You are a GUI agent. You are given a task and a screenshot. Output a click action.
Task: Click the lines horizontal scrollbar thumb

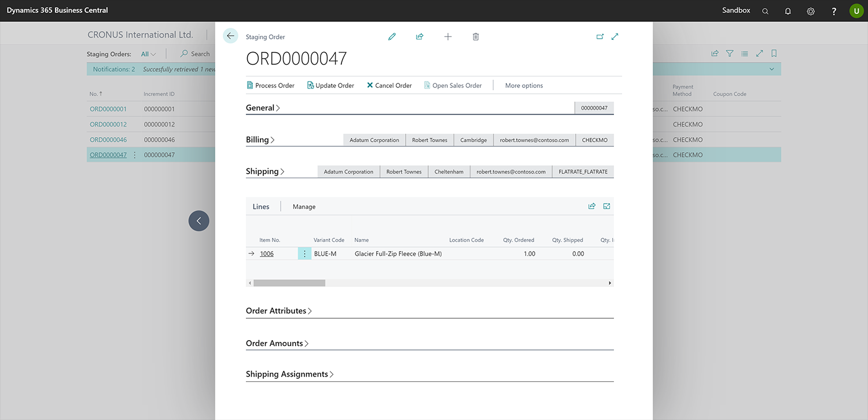[289, 283]
